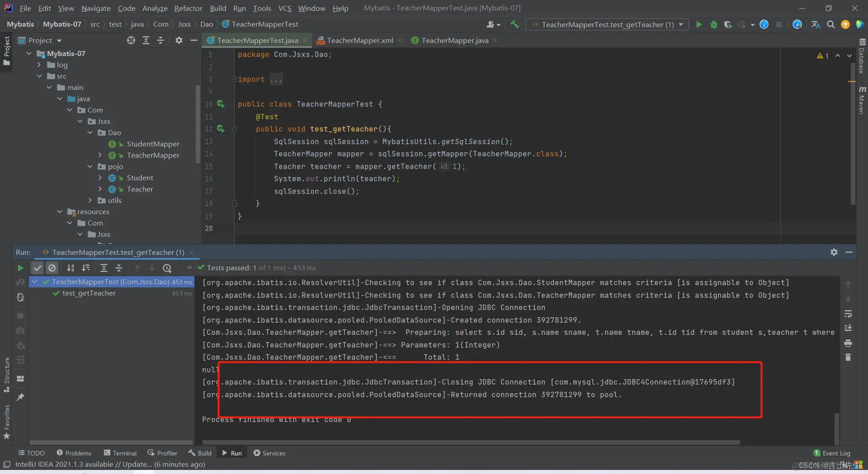
Task: Rerun the test in the Run panel
Action: coord(20,268)
